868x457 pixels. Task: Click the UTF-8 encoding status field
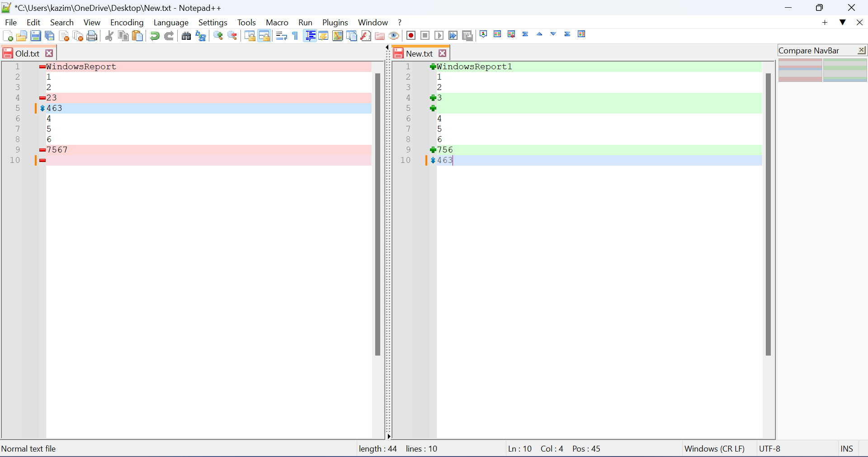(770, 449)
